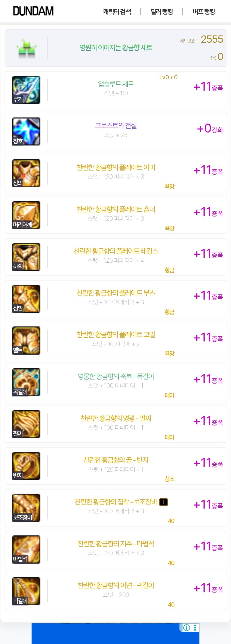Open 캐릭터 검색 menu
The height and width of the screenshot is (644, 231).
point(117,12)
